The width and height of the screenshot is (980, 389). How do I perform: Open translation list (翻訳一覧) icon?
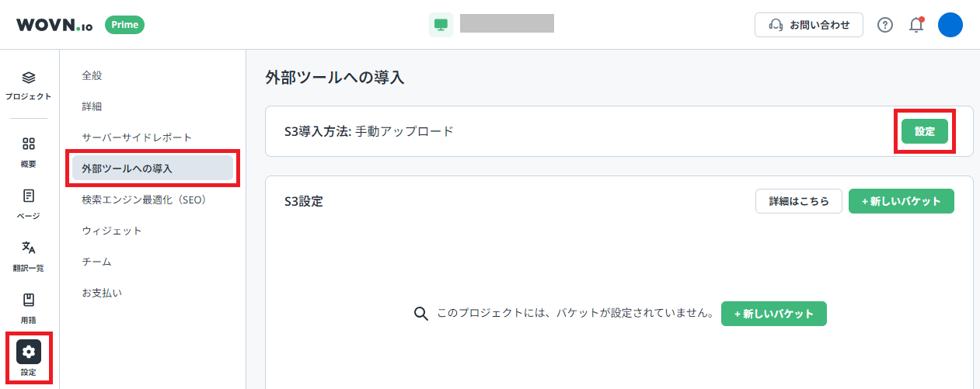pyautogui.click(x=29, y=248)
